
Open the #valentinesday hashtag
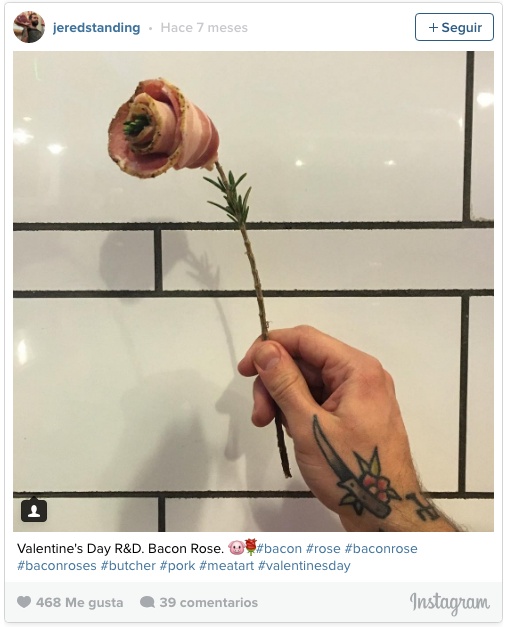point(304,566)
